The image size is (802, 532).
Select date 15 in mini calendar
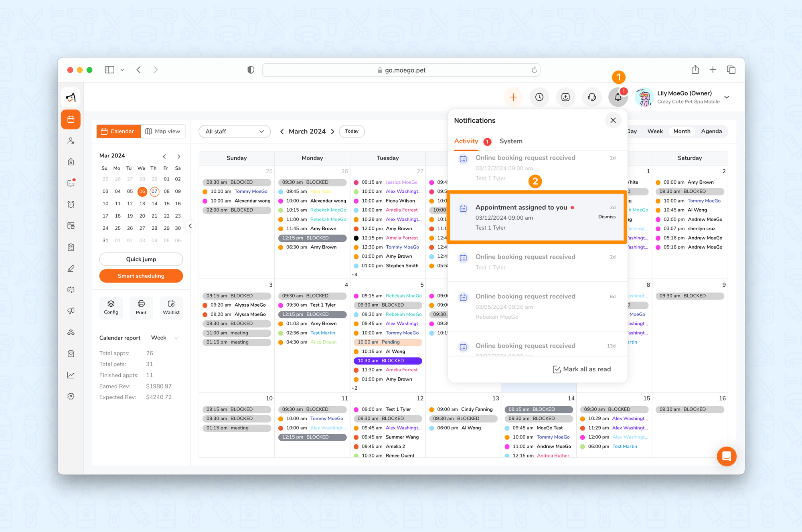tap(166, 204)
